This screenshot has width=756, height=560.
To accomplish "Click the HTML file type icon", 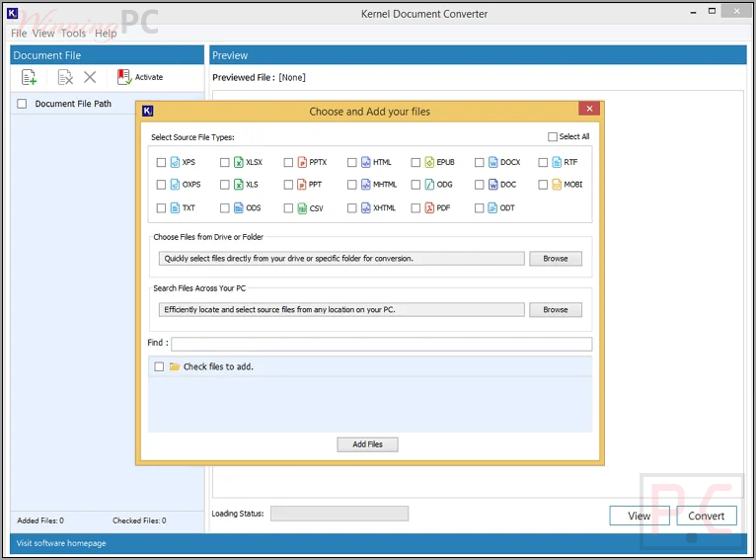I will click(366, 162).
